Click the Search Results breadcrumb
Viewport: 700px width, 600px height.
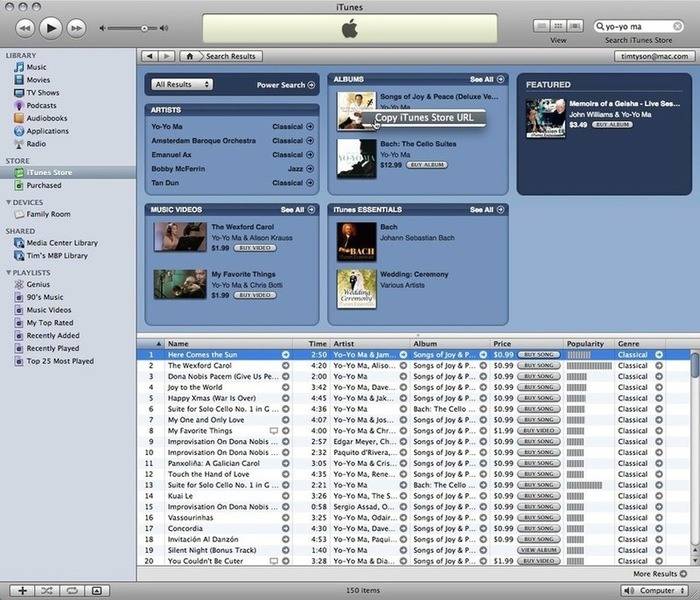click(x=230, y=56)
